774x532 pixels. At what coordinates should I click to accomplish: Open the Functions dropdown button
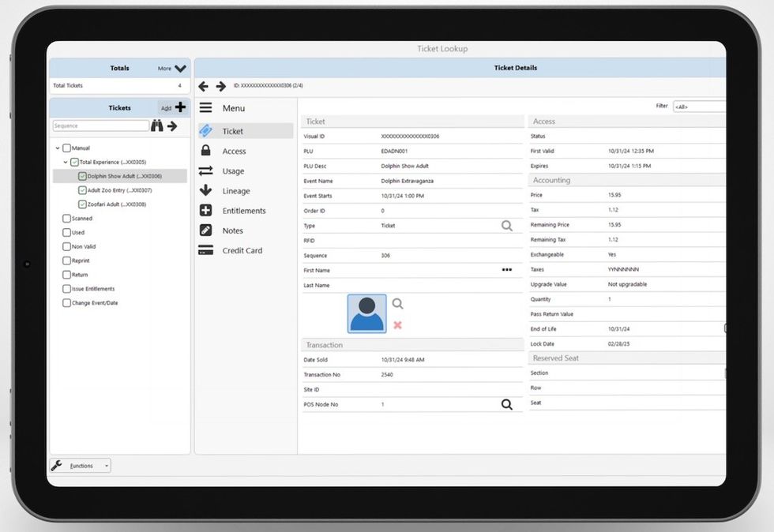81,466
